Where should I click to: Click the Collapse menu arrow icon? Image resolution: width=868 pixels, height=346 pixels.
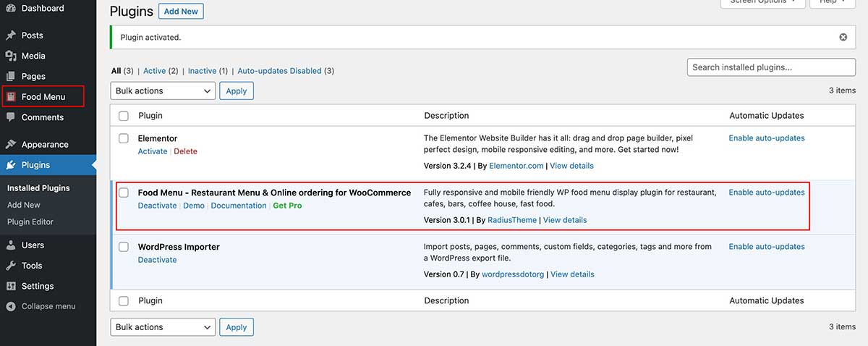11,306
